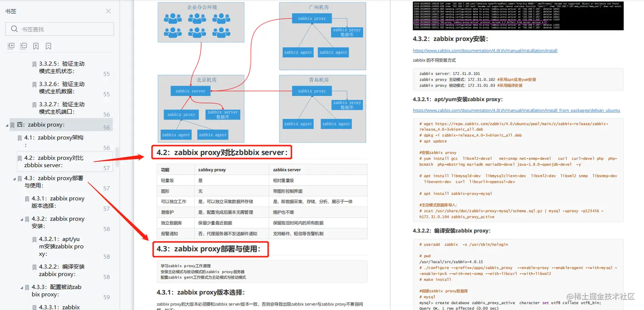Open bookmark 3.3.2.7:验证主动模式主机端口
The height and width of the screenshot is (310, 644).
point(62,108)
